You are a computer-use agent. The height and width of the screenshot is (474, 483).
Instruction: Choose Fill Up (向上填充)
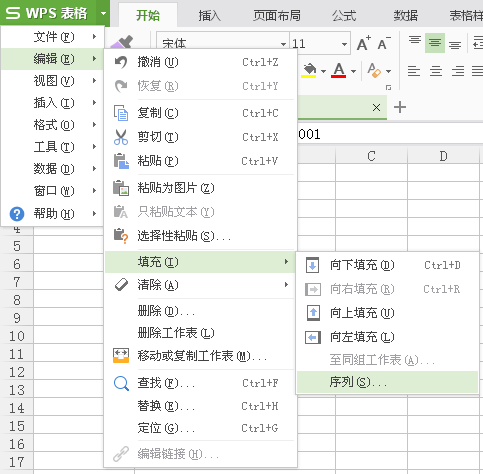387,313
